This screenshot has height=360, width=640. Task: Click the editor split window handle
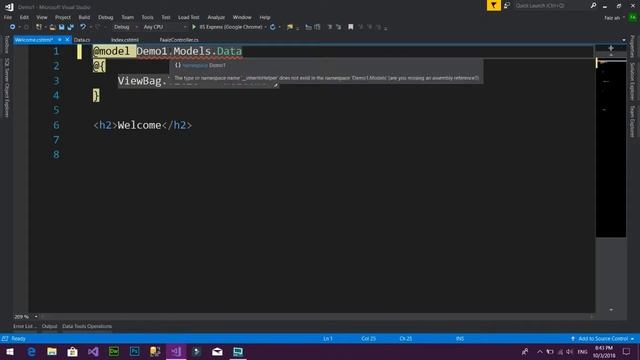tap(611, 48)
